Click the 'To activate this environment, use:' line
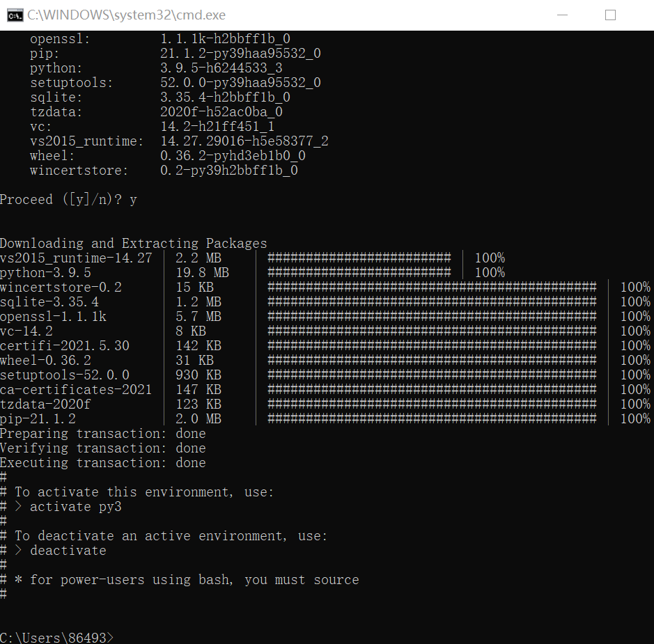654x644 pixels. 137,492
